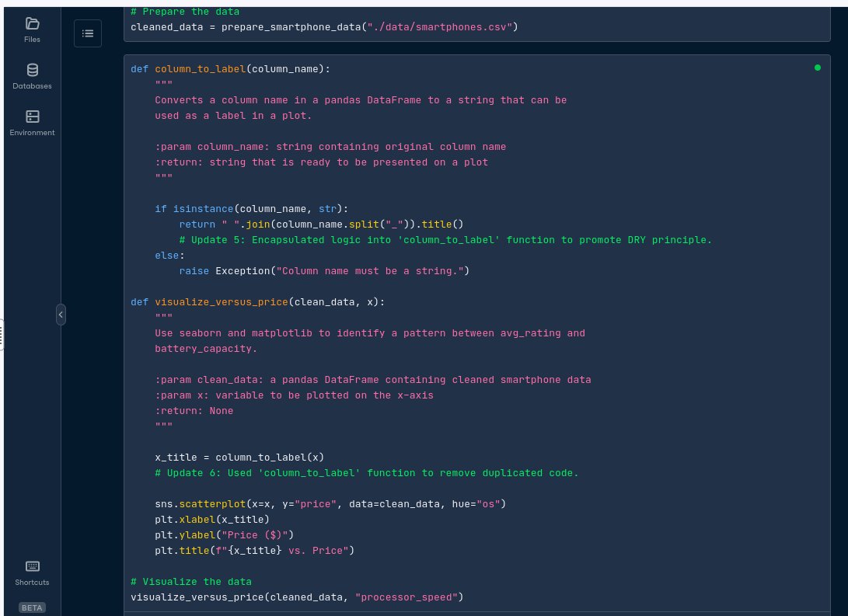Click the 'Converts a column name' docstring line
The height and width of the screenshot is (616, 848).
pyautogui.click(x=361, y=100)
